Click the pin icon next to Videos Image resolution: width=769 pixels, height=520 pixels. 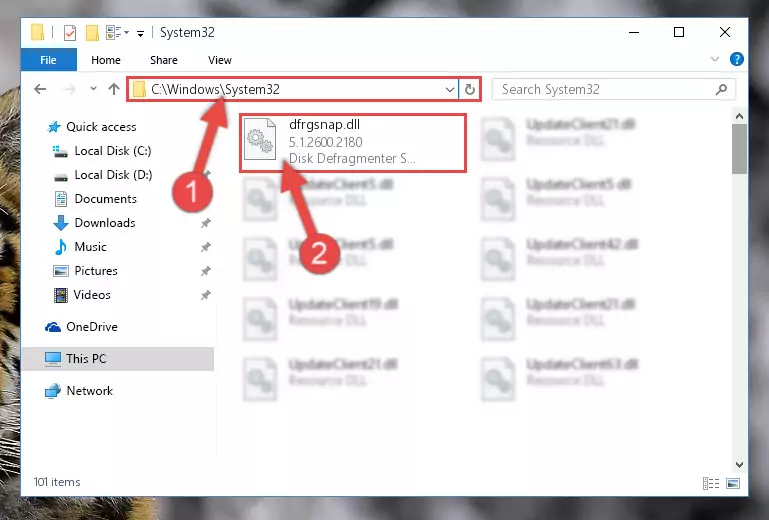point(205,295)
